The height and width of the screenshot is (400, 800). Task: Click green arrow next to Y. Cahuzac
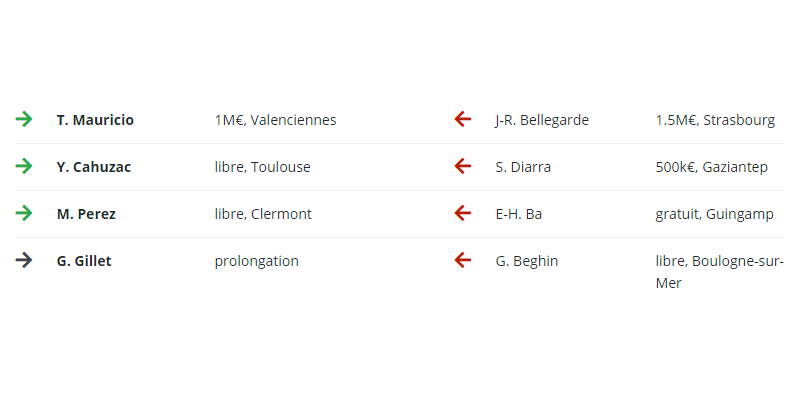coord(23,166)
